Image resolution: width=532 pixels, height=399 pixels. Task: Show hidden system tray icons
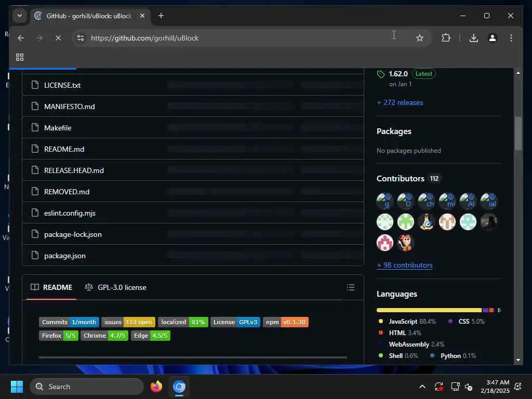[422, 387]
